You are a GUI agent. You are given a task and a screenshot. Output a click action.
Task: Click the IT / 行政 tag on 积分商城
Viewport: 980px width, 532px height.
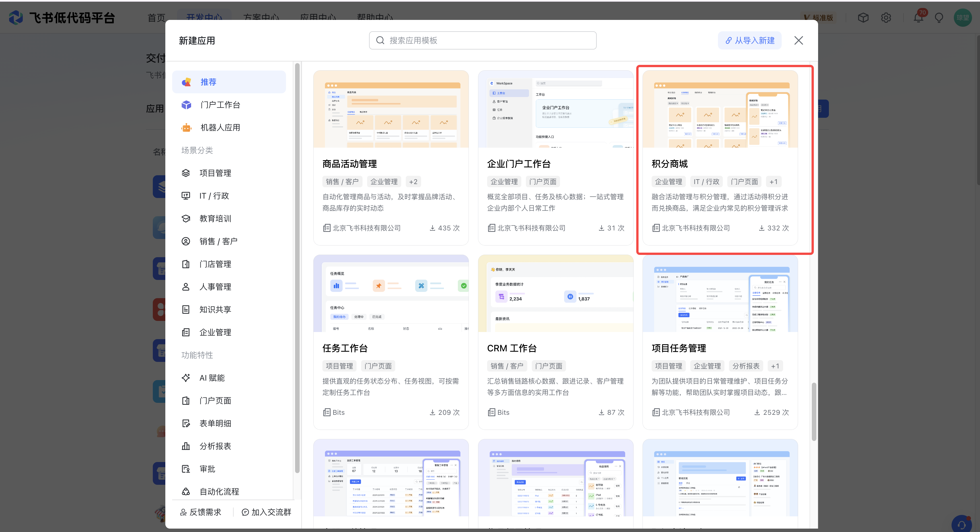pos(706,182)
